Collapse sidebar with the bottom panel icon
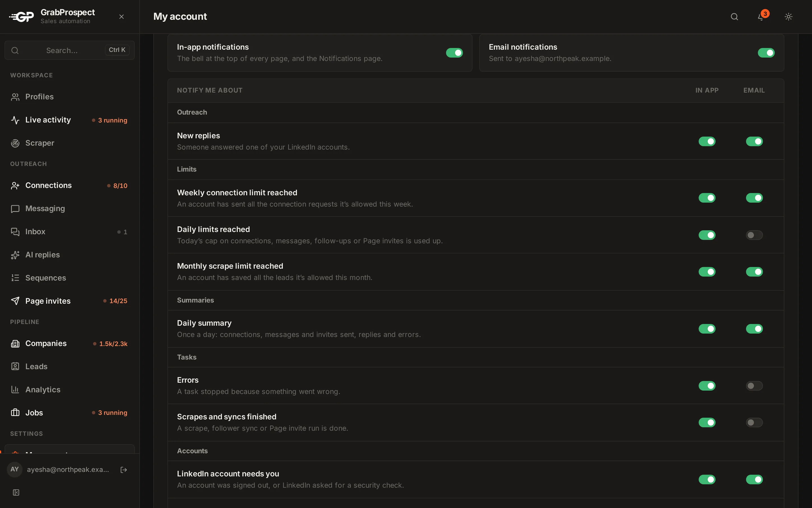The height and width of the screenshot is (508, 812). coord(16,492)
